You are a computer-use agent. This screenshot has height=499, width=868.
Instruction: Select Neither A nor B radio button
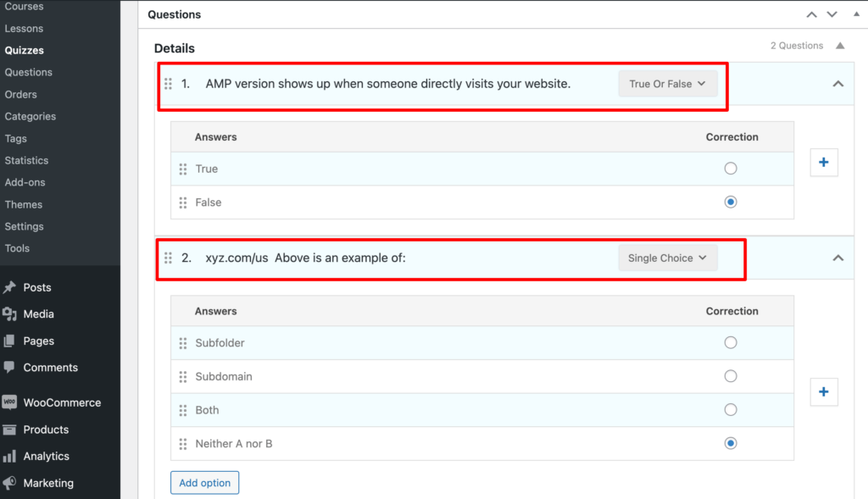click(x=731, y=443)
